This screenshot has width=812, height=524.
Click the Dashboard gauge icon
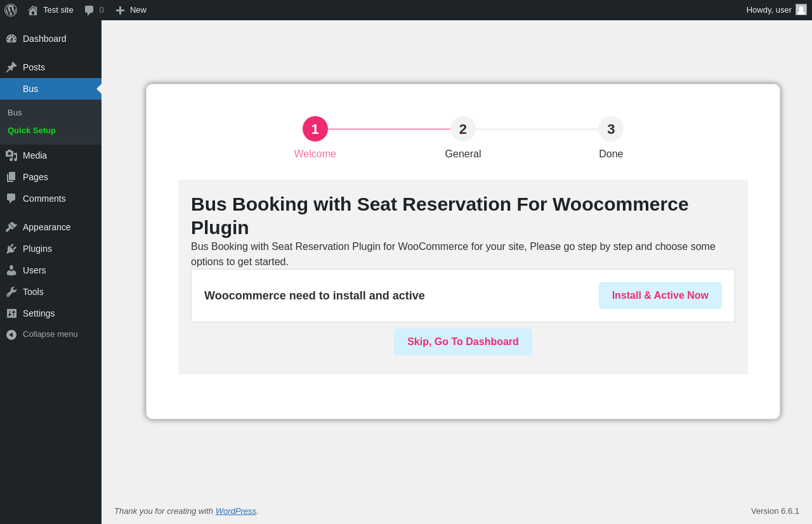11,39
